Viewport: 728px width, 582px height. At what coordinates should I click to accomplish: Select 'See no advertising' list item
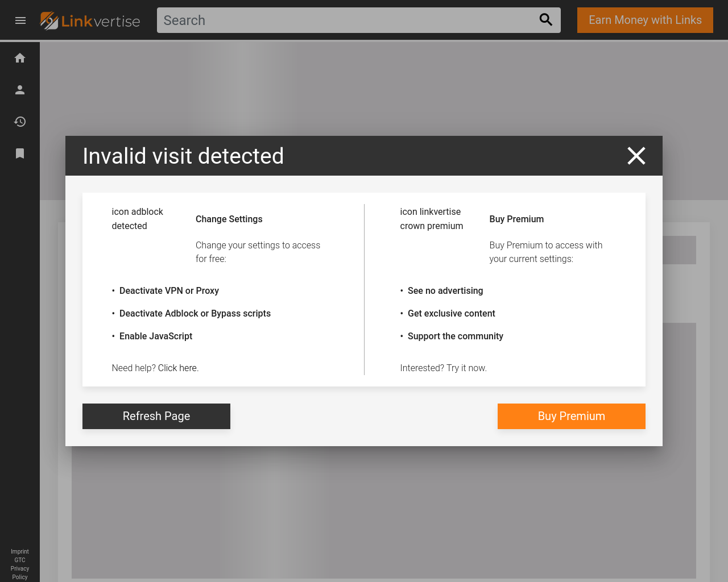tap(445, 290)
